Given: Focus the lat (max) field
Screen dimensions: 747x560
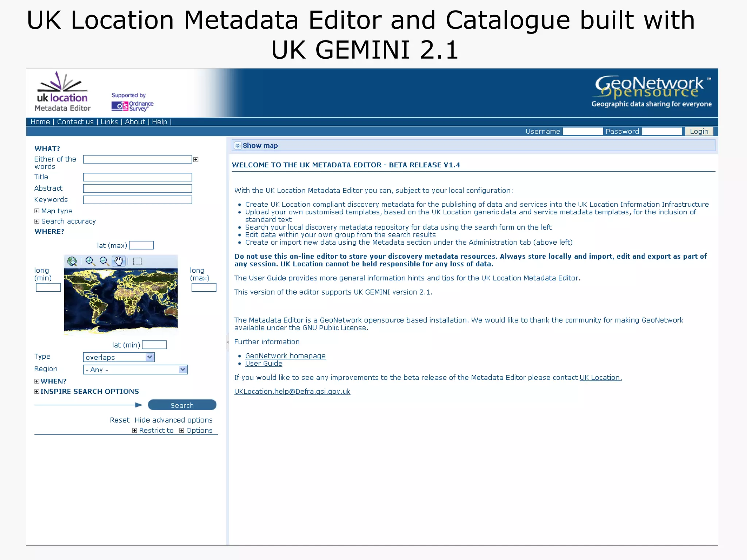Looking at the screenshot, I should [142, 245].
